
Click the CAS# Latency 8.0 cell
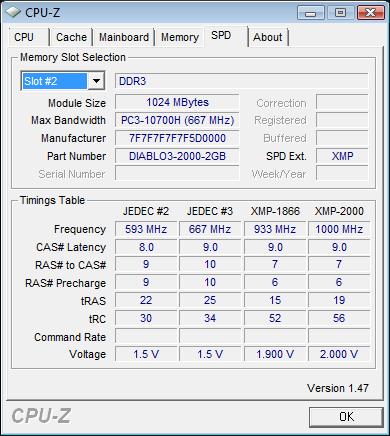(146, 247)
